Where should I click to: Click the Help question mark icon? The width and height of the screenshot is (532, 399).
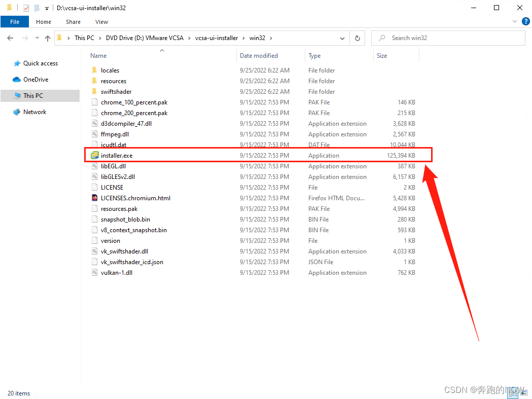tap(525, 21)
